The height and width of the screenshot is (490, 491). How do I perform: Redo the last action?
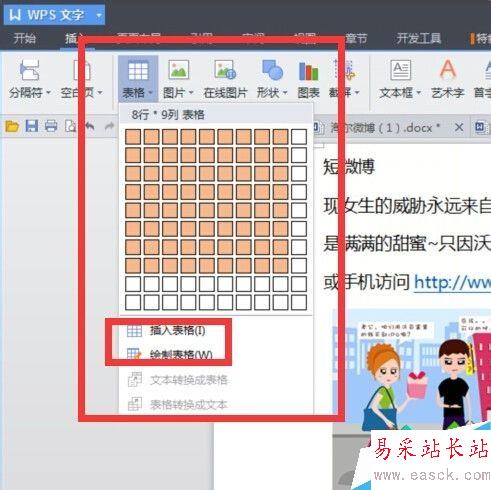pyautogui.click(x=109, y=127)
